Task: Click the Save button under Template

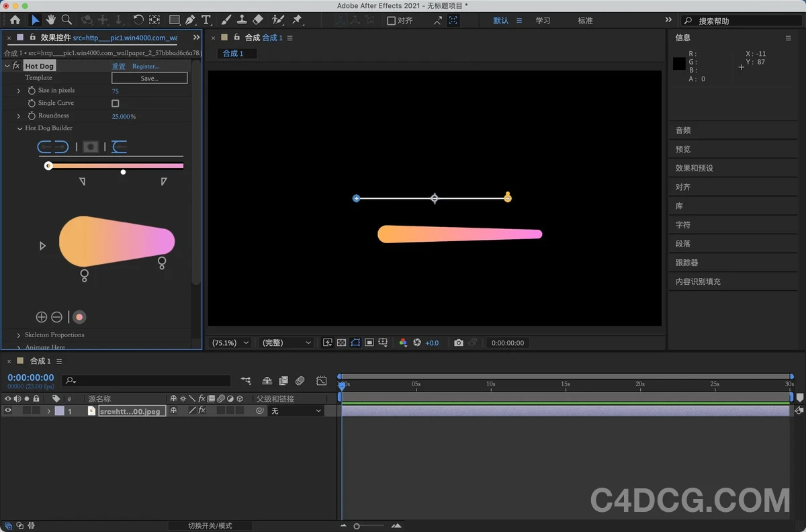Action: point(149,78)
